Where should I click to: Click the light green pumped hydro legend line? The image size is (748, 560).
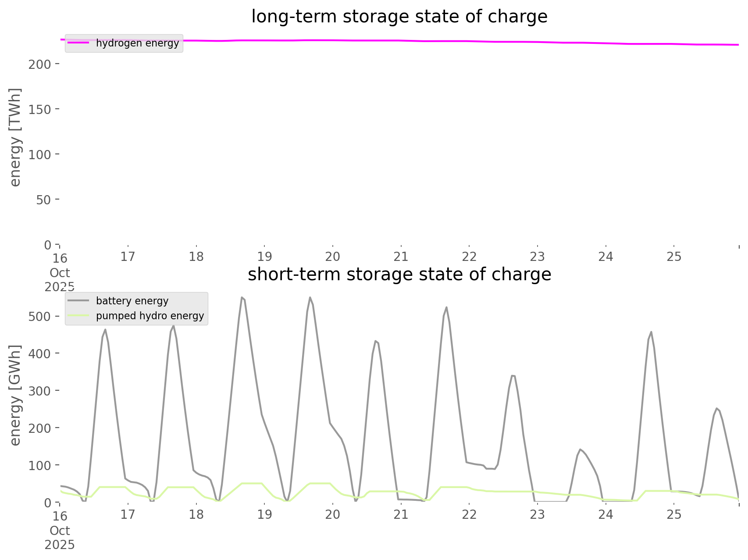[x=79, y=316]
